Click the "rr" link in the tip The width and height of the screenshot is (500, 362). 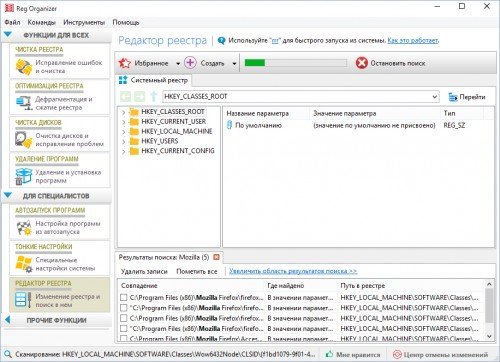click(275, 41)
